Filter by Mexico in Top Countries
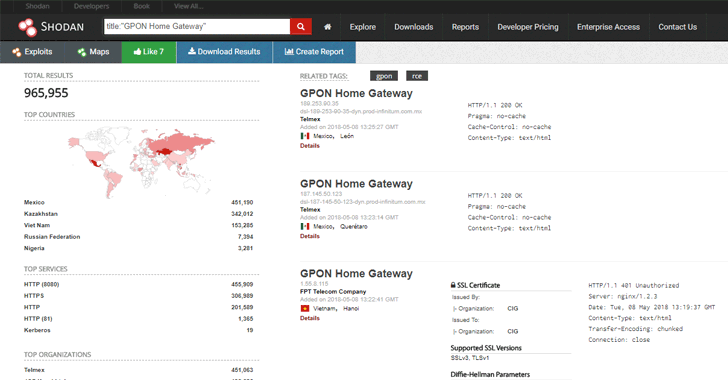 click(x=34, y=203)
